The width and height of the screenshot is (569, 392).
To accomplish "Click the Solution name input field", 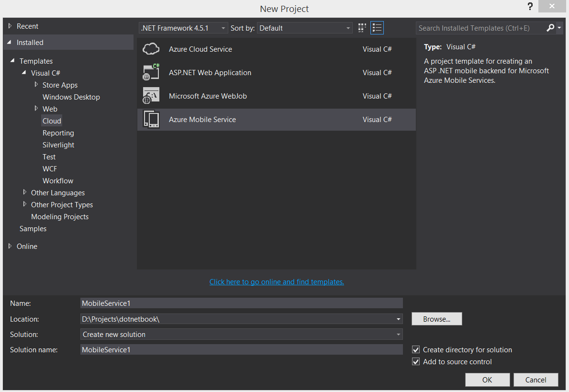I will 241,349.
